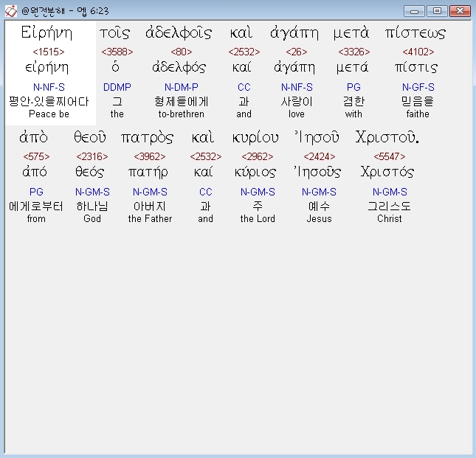
Task: Click the parsing code N-GF-S
Action: tap(418, 87)
